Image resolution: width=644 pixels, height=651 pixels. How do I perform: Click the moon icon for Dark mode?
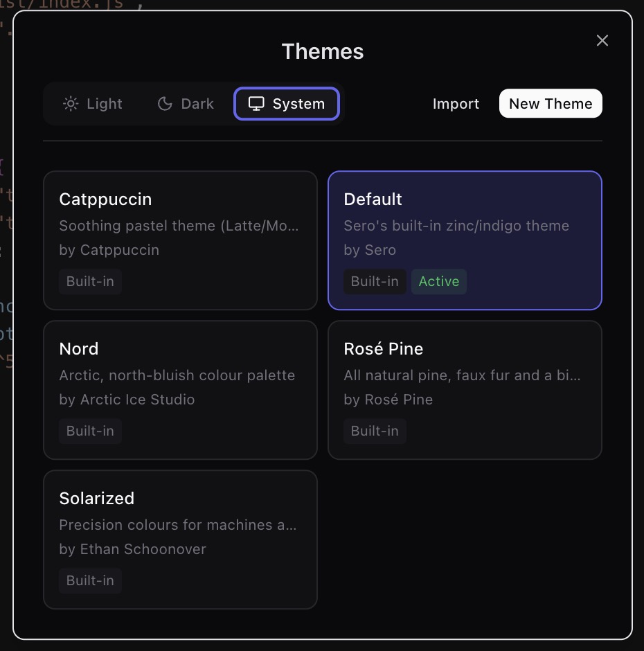[x=163, y=103]
